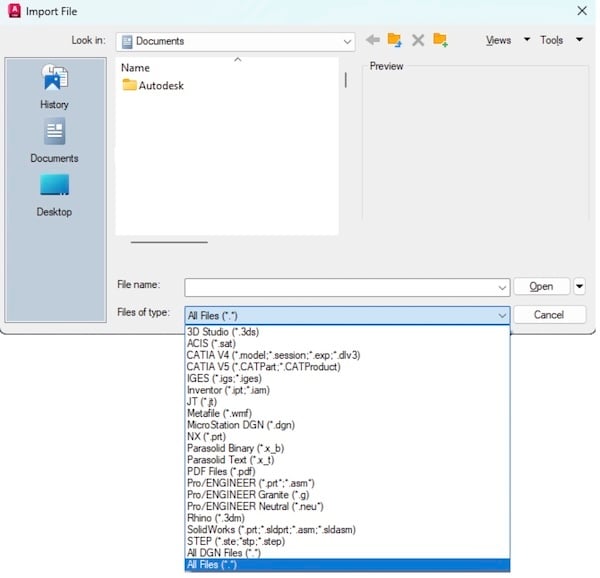Select 3D Studio (*.3ds) file type
600x578 pixels.
click(x=347, y=332)
